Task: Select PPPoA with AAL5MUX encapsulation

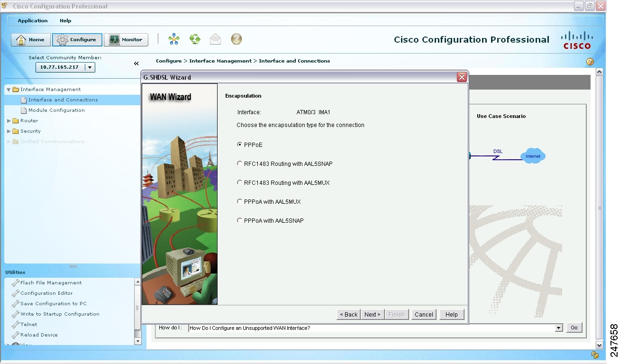Action: [240, 201]
